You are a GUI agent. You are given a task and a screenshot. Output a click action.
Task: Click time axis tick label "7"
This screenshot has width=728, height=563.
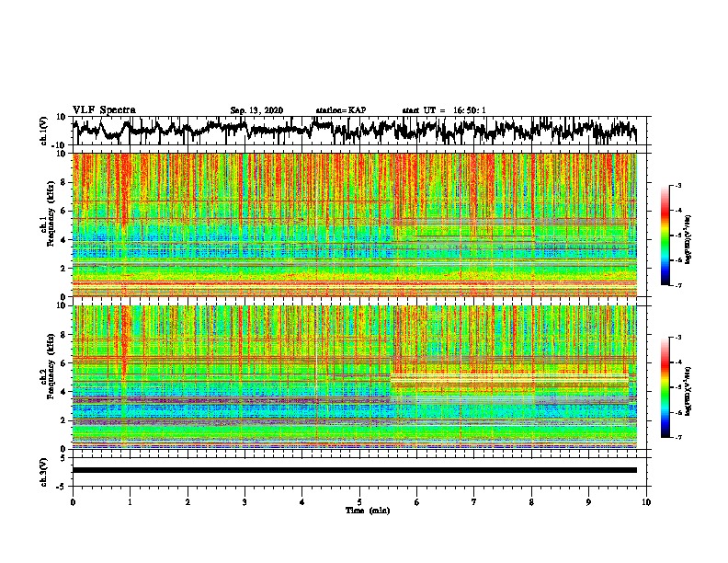(x=474, y=502)
